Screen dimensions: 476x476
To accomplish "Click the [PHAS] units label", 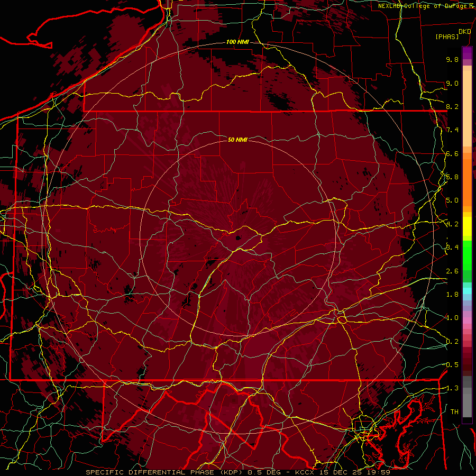I will [x=447, y=36].
